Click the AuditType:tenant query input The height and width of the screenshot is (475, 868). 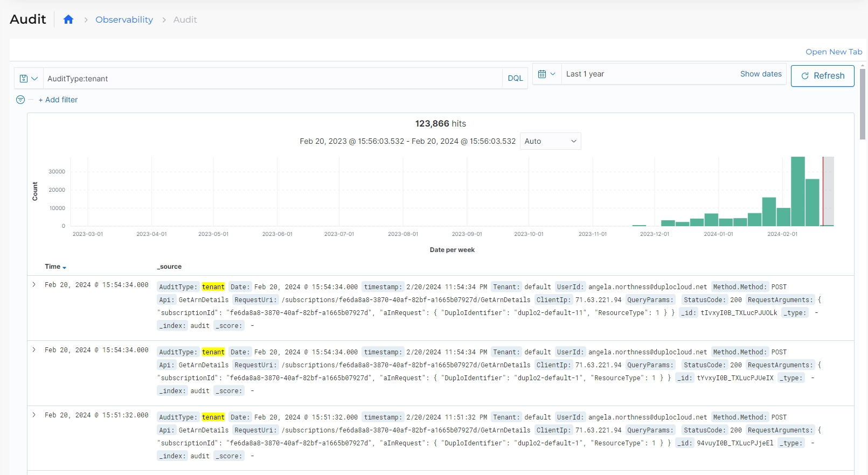272,79
